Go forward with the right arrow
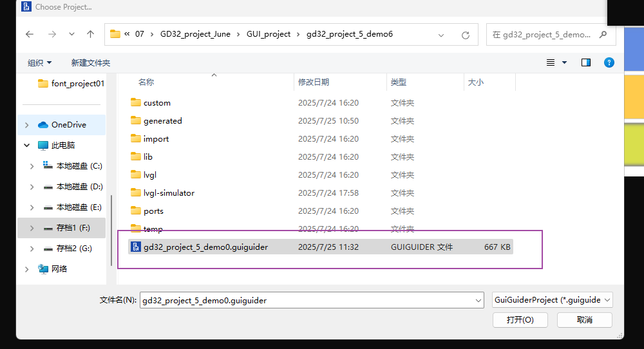The height and width of the screenshot is (349, 644). pos(52,35)
